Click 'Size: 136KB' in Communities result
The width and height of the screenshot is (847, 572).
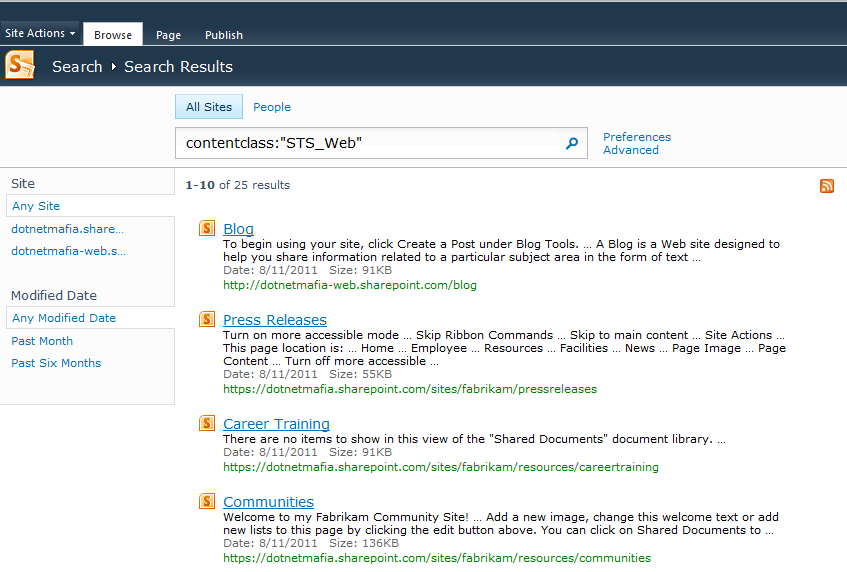click(364, 543)
